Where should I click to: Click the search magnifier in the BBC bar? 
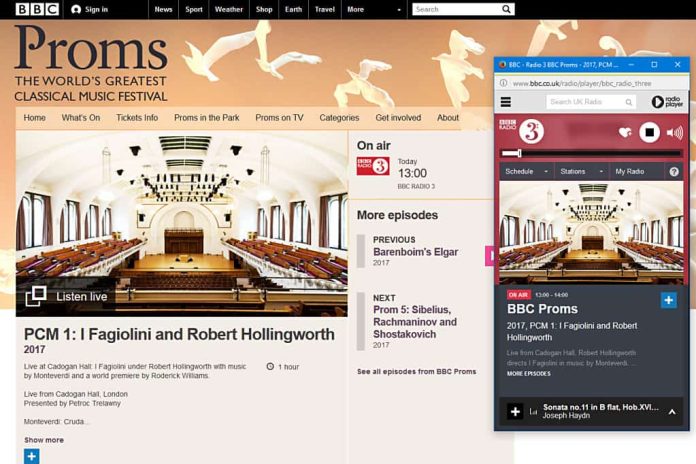(506, 9)
